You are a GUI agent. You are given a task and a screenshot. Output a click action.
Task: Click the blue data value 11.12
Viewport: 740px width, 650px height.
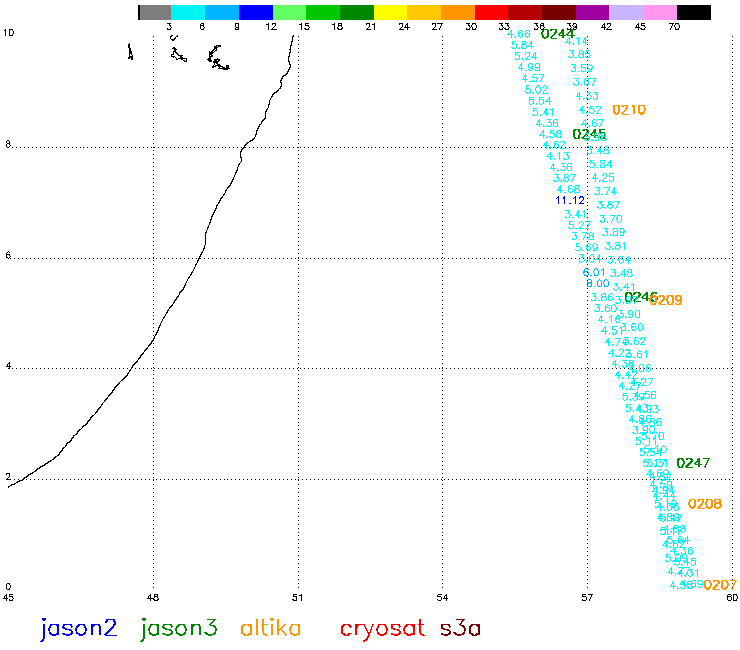point(570,200)
